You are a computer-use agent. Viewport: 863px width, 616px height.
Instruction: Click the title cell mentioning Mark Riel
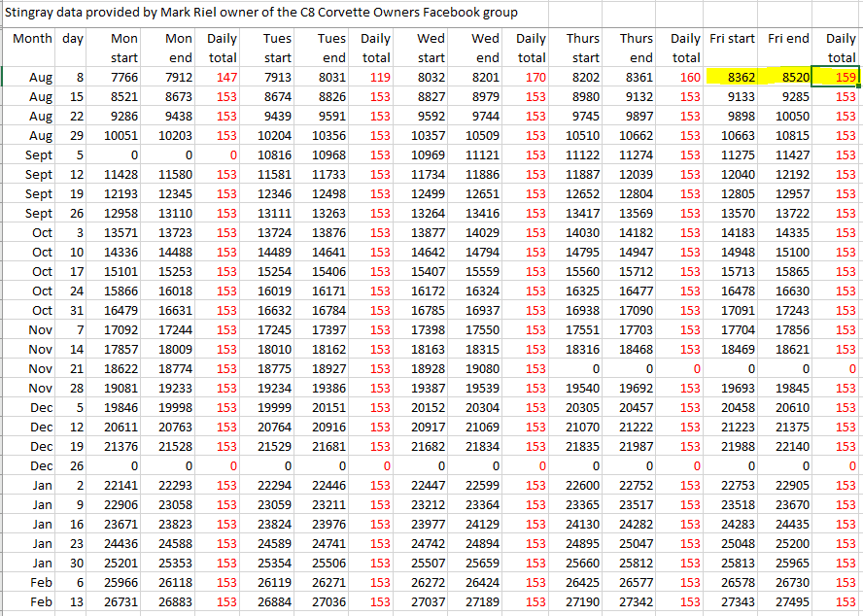[262, 13]
